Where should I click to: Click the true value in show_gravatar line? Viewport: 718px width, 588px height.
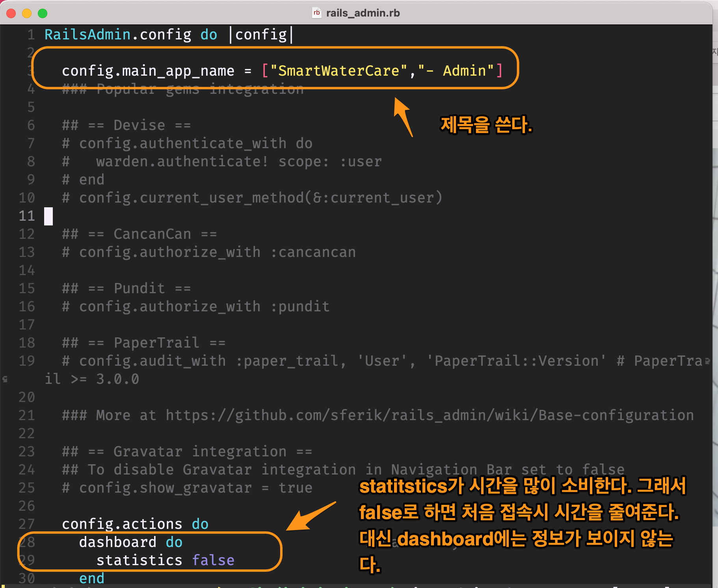point(295,488)
